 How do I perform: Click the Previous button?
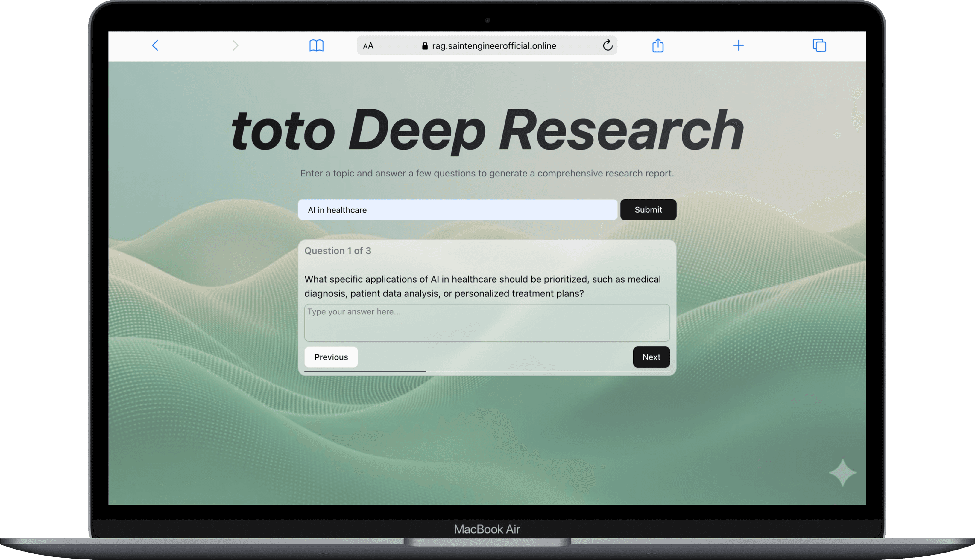pyautogui.click(x=330, y=357)
